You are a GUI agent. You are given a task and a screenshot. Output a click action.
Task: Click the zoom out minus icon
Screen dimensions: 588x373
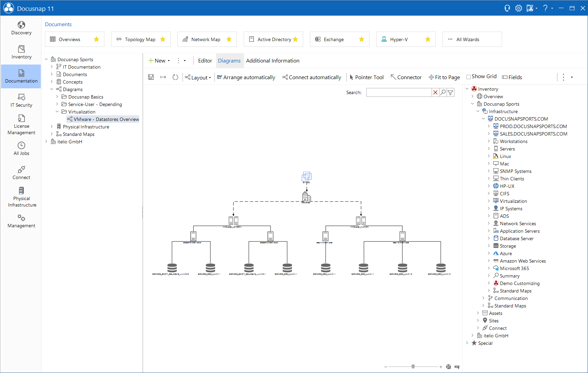(x=386, y=367)
